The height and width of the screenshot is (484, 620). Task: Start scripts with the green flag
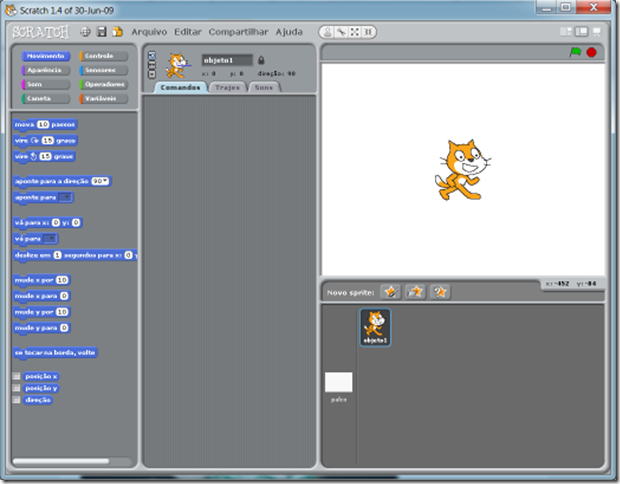pos(575,52)
